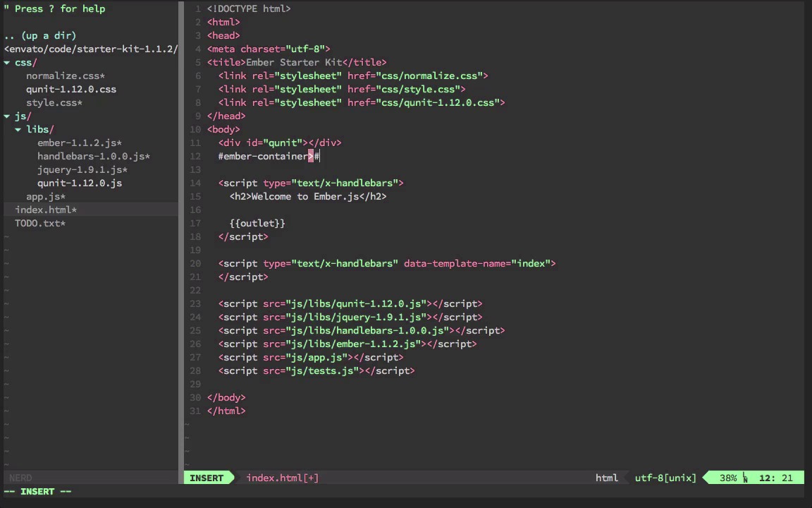Click the 38% position indicator
Viewport: 812px width, 508px height.
pos(728,478)
